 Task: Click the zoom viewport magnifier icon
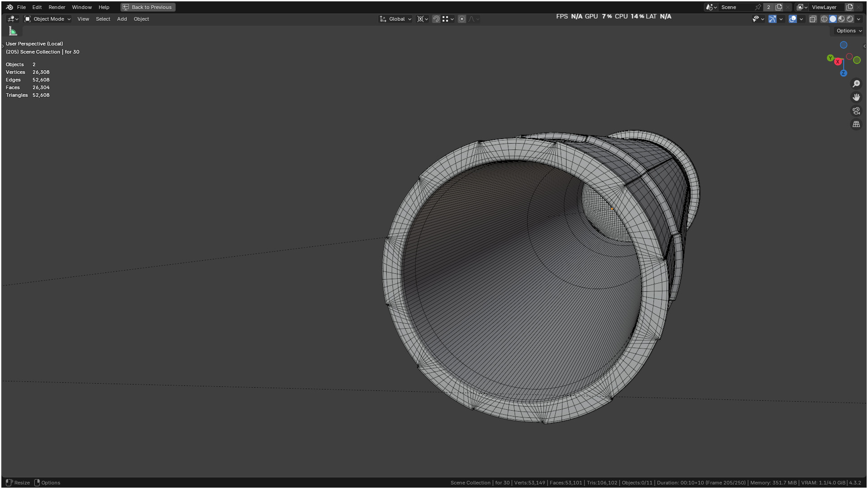tap(856, 84)
